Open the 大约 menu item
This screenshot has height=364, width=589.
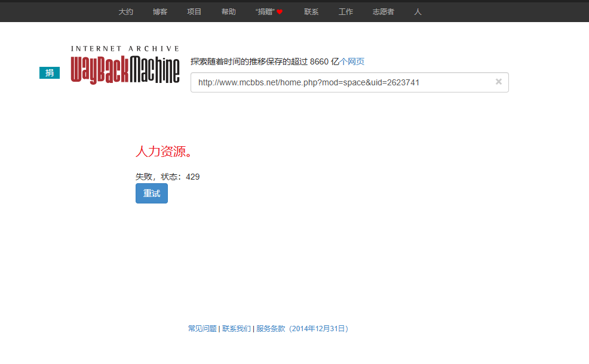click(126, 12)
